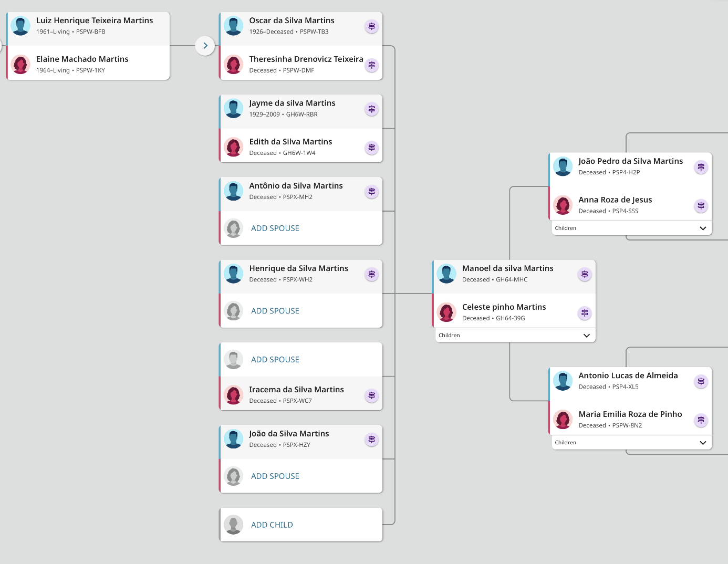Image resolution: width=728 pixels, height=564 pixels.
Task: Click tree icon beside Oscar da Silva Martins
Action: point(371,26)
